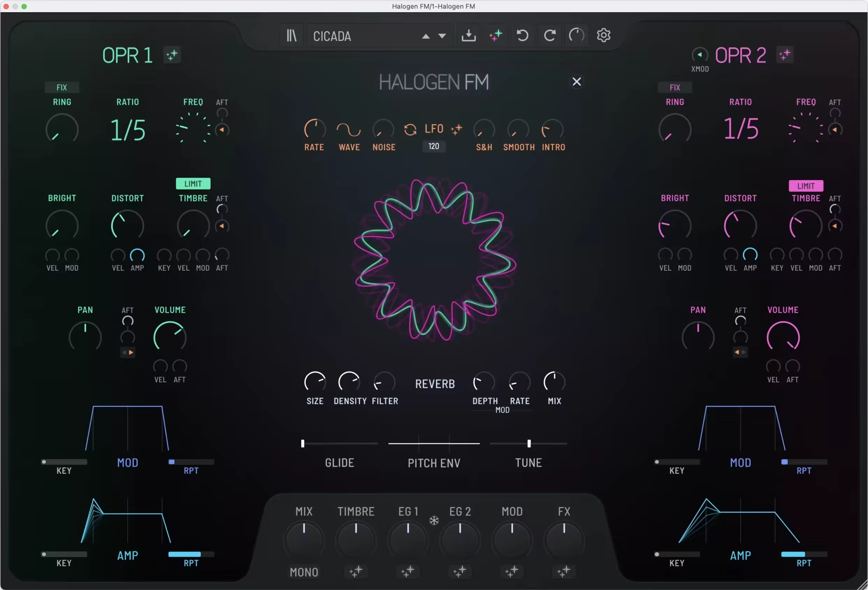Click the TUNE slider handle

(529, 443)
